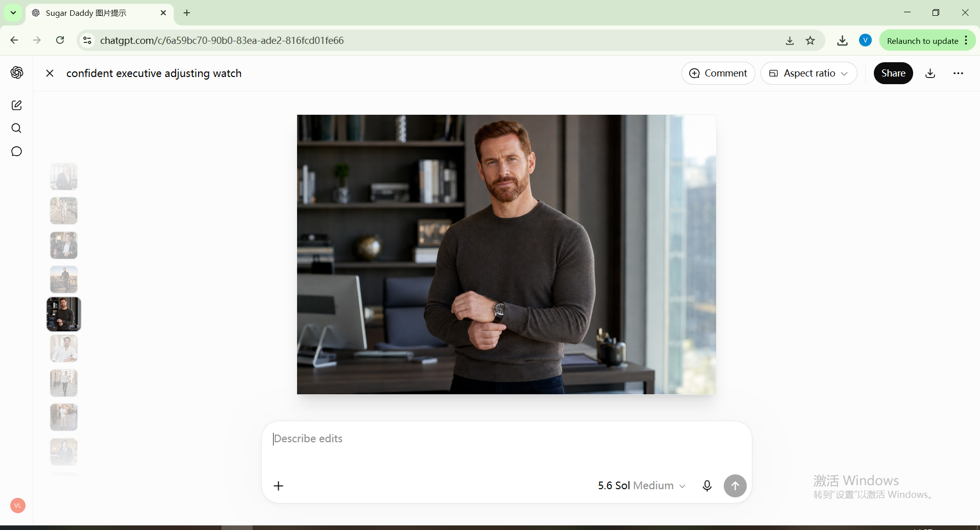980x530 pixels.
Task: Open the tab search dropdown arrow
Action: [x=13, y=13]
